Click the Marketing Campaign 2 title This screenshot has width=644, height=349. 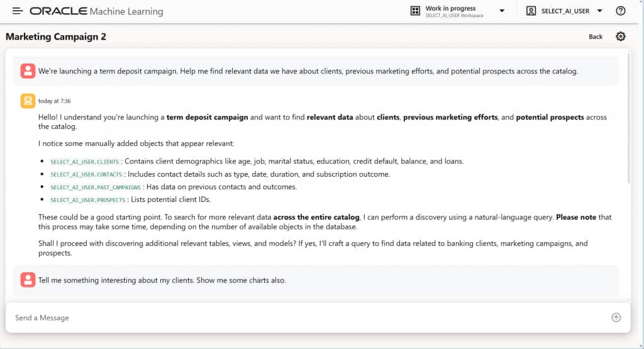(x=56, y=36)
